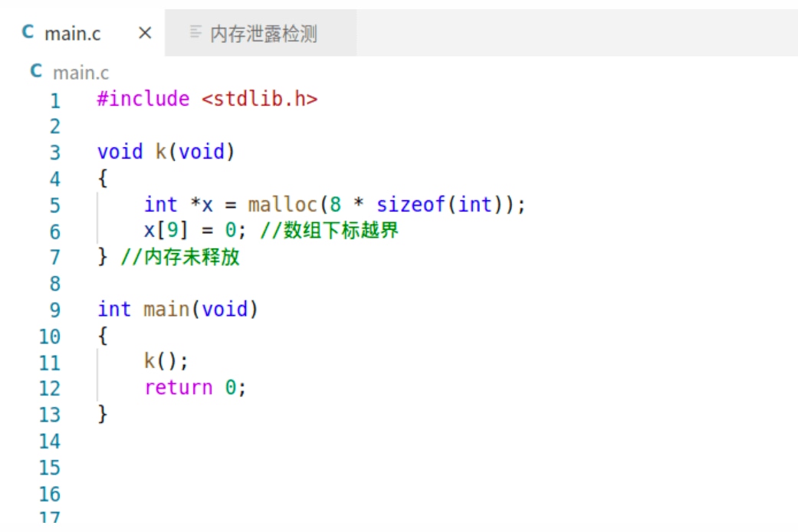Click the k(); call in line 11

click(x=166, y=362)
